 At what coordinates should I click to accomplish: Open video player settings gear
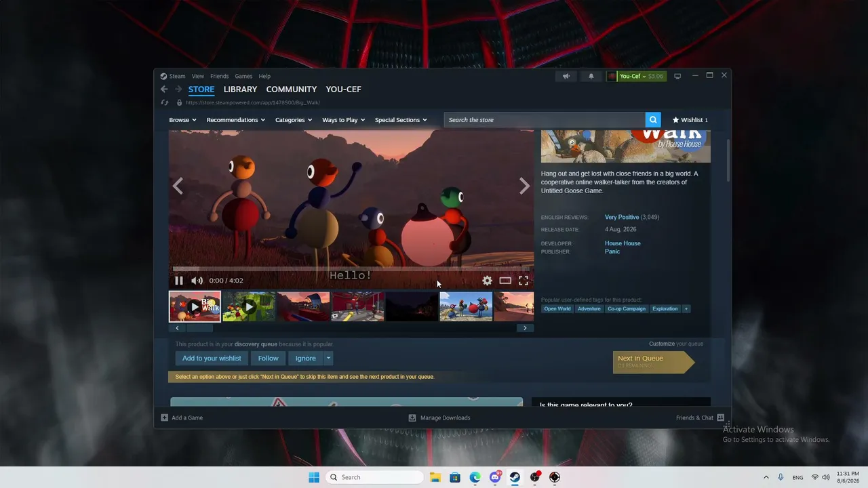pyautogui.click(x=487, y=281)
